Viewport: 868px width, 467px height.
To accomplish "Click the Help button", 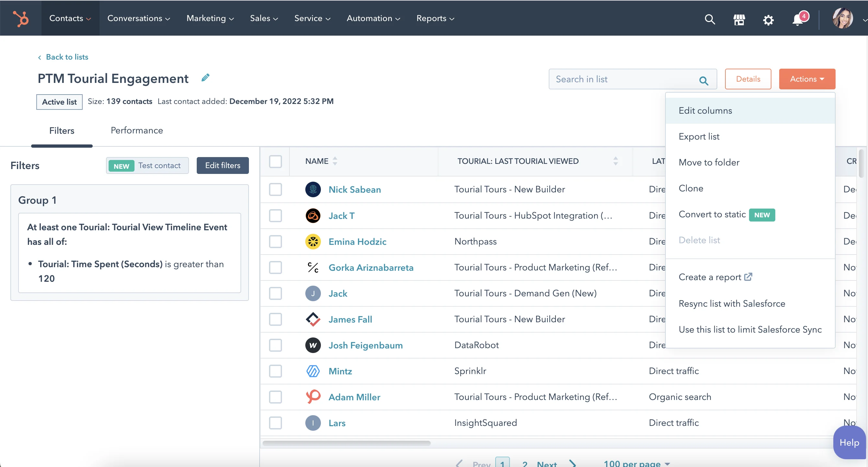I will pos(849,442).
